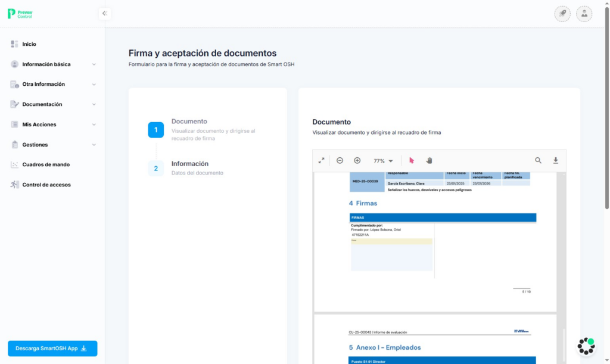Expand the Gestiones menu chevron
This screenshot has height=364, width=610.
94,145
